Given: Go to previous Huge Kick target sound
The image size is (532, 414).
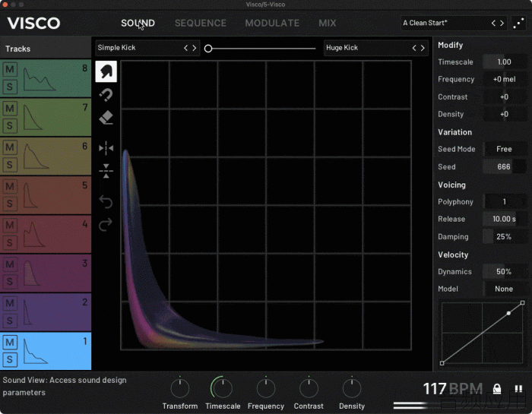Looking at the screenshot, I should [x=414, y=48].
